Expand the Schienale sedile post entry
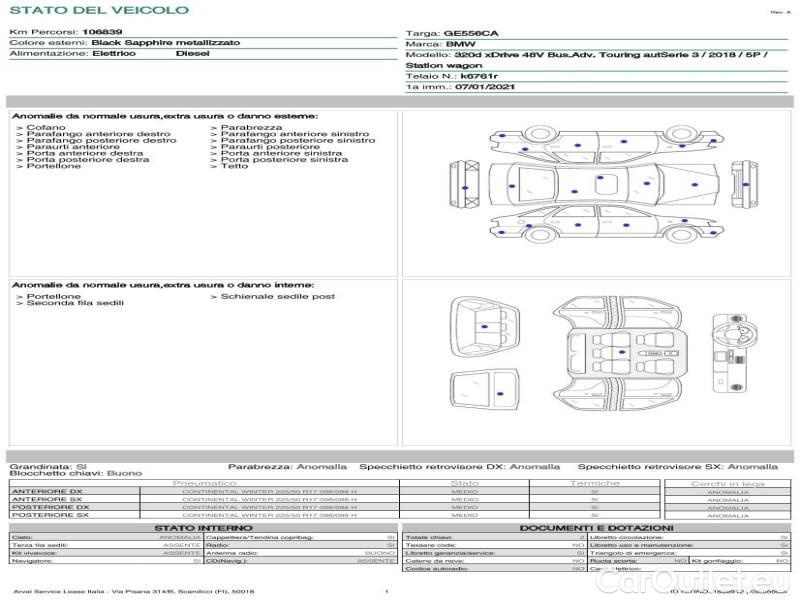800x600 pixels. click(x=277, y=297)
